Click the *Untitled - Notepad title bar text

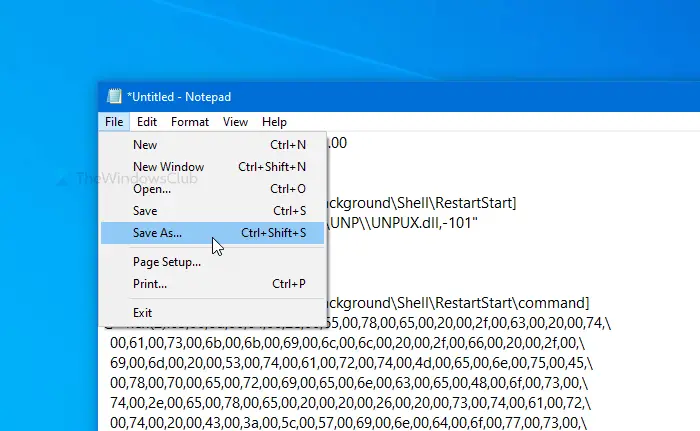pos(179,97)
